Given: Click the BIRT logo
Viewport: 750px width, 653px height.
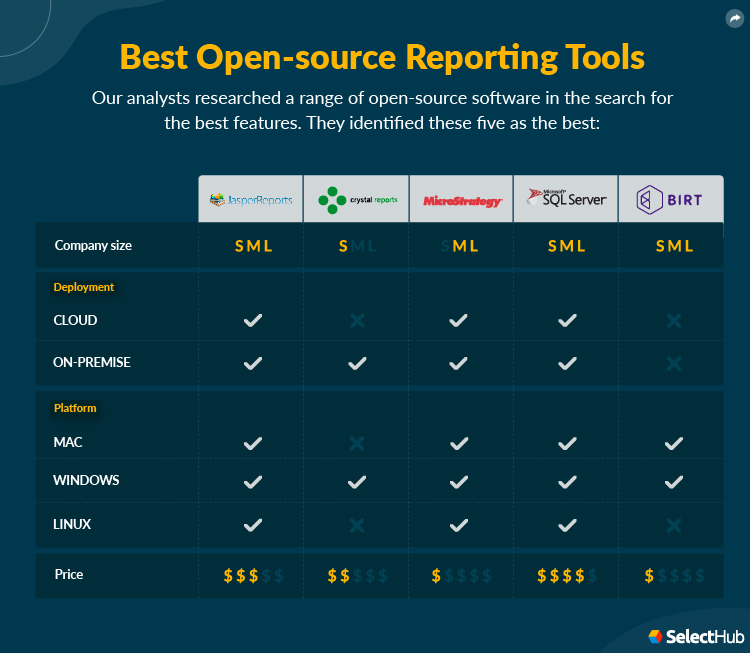Looking at the screenshot, I should pos(669,199).
